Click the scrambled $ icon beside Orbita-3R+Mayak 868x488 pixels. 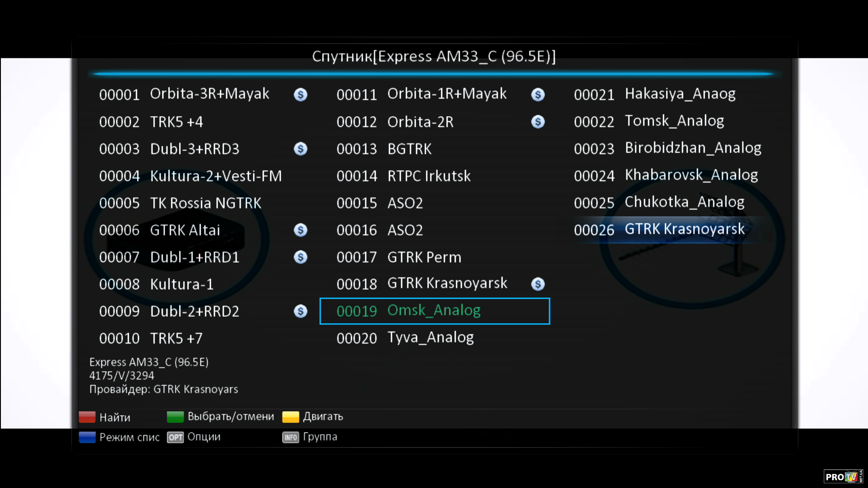[x=300, y=94]
